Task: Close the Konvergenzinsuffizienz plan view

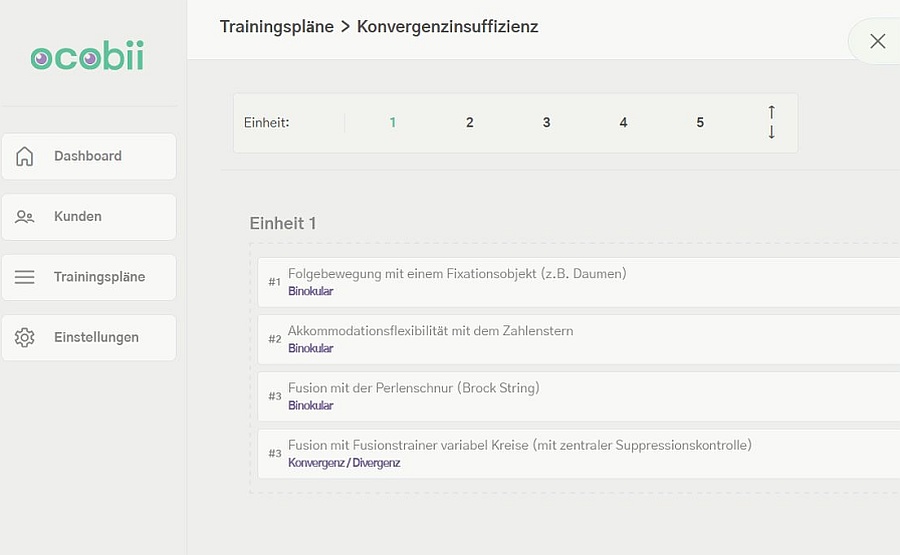Action: pyautogui.click(x=877, y=41)
